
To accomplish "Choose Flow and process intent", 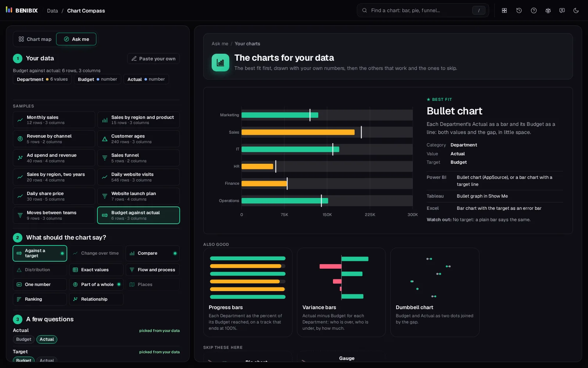I will (x=153, y=270).
